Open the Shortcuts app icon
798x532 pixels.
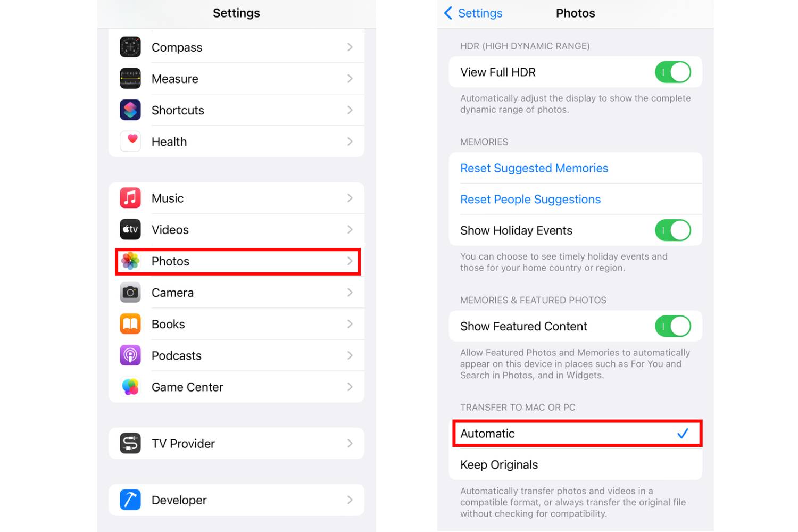coord(130,110)
